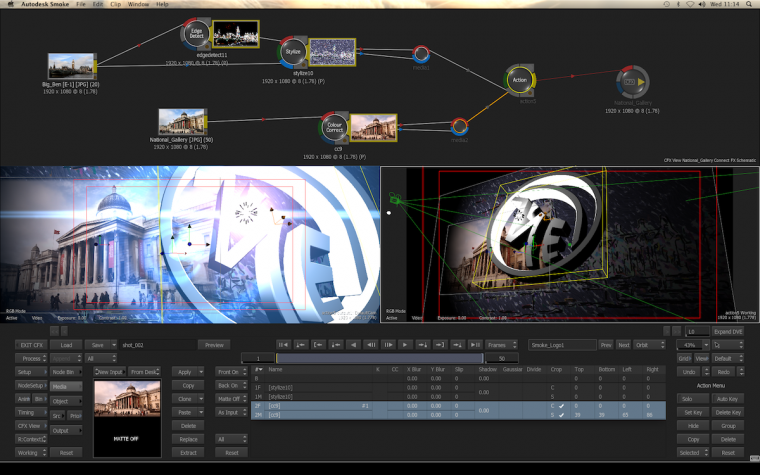Select the Edge Detect node in schematic
Screen dimensions: 760x475
click(196, 34)
